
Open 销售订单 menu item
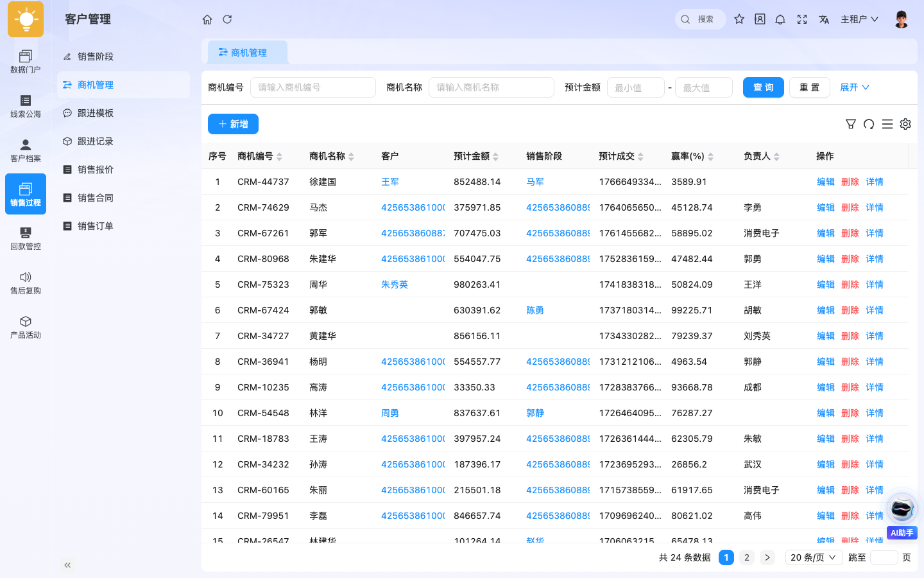coord(123,226)
